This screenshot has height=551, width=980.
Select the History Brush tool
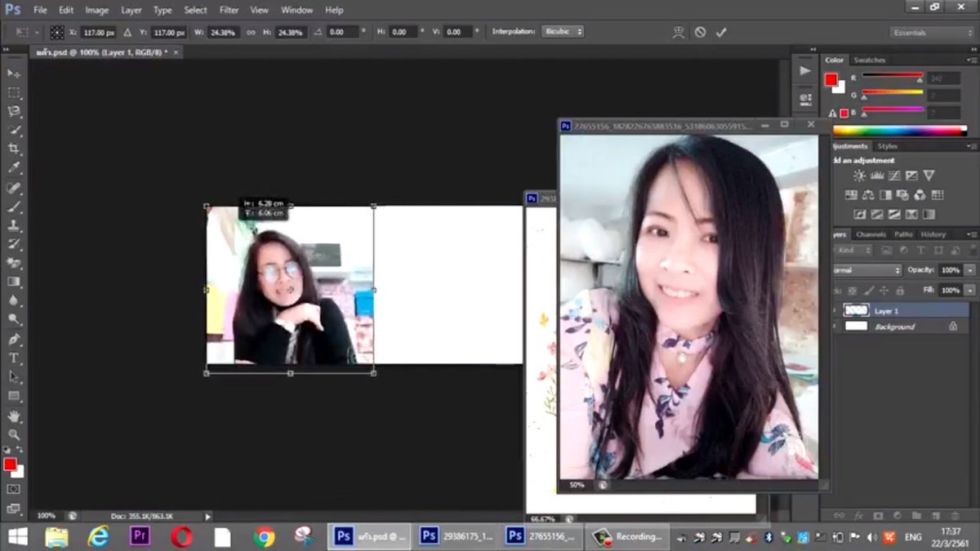pyautogui.click(x=14, y=243)
